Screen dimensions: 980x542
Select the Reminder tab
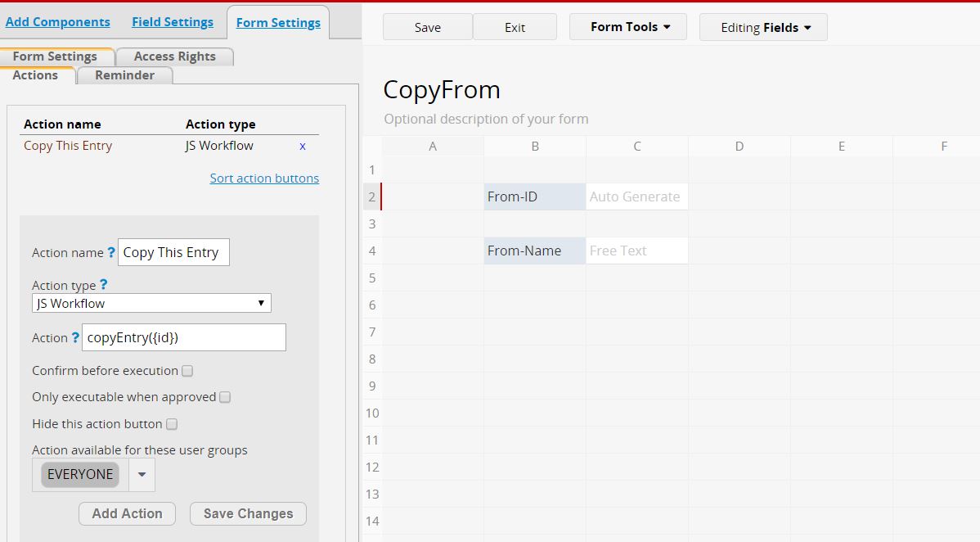124,75
